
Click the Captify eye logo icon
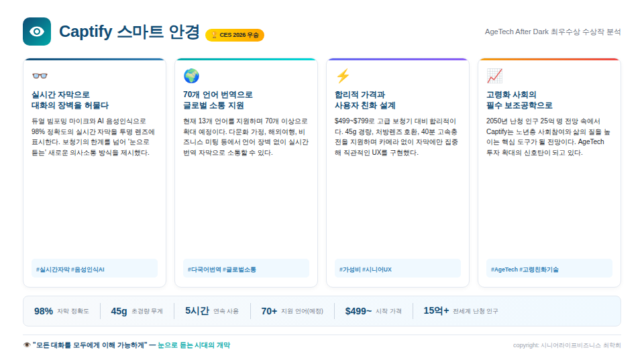pos(37,32)
